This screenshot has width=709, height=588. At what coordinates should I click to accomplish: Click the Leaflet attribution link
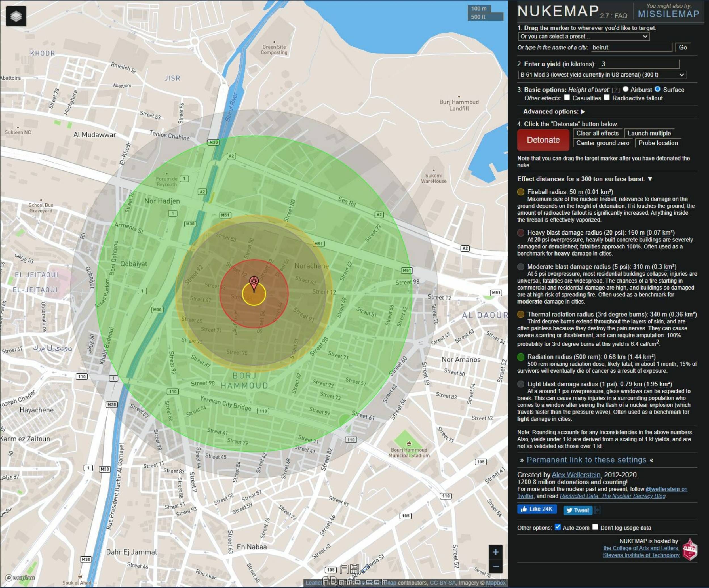(x=313, y=583)
